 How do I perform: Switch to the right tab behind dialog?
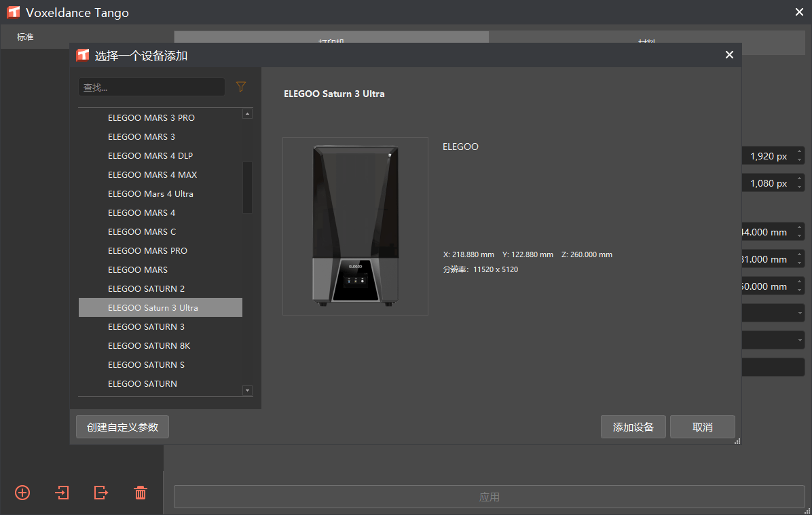pos(647,37)
